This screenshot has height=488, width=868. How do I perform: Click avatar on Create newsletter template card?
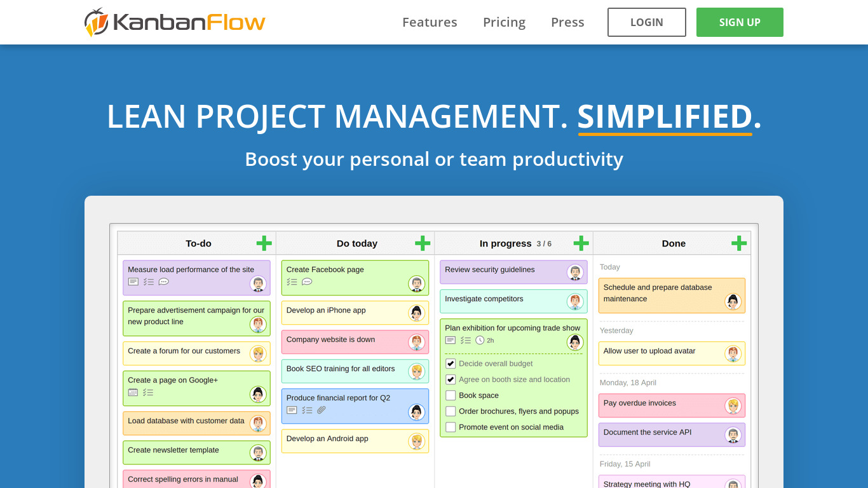coord(258,453)
